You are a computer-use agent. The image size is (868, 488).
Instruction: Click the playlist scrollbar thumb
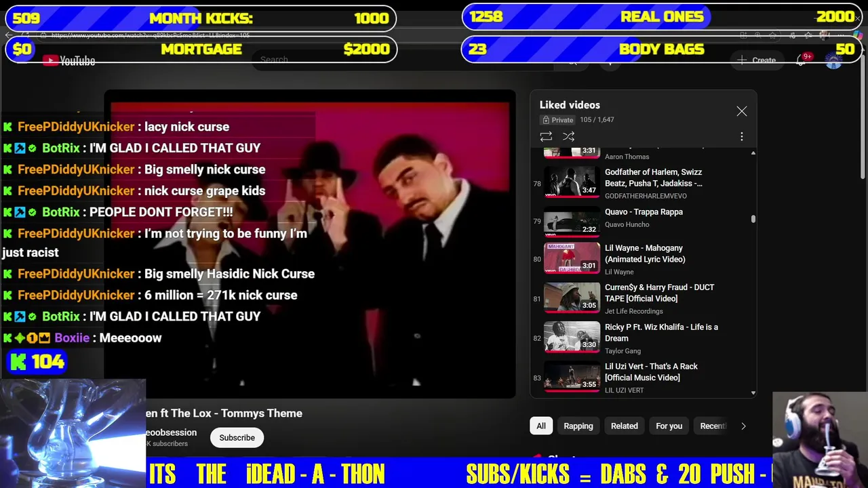tap(753, 219)
